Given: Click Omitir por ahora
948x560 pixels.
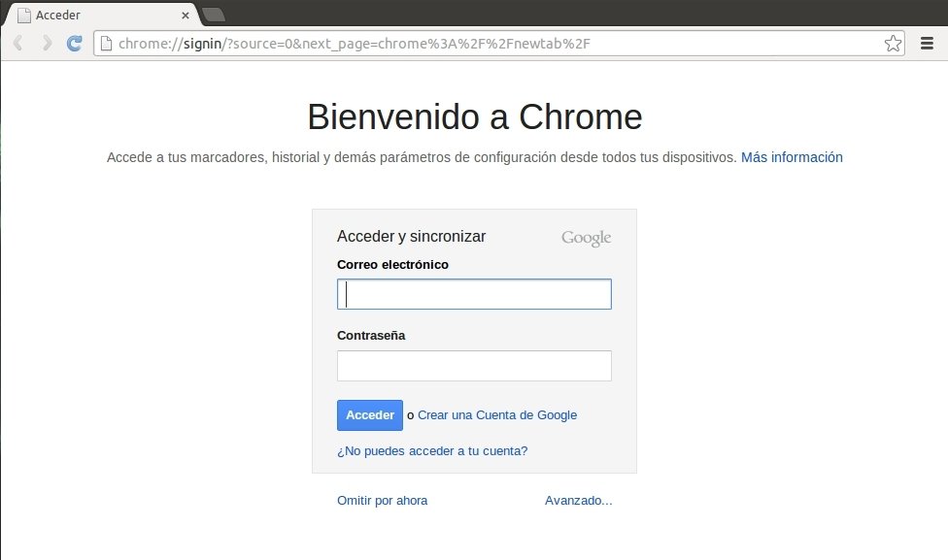Looking at the screenshot, I should tap(382, 500).
